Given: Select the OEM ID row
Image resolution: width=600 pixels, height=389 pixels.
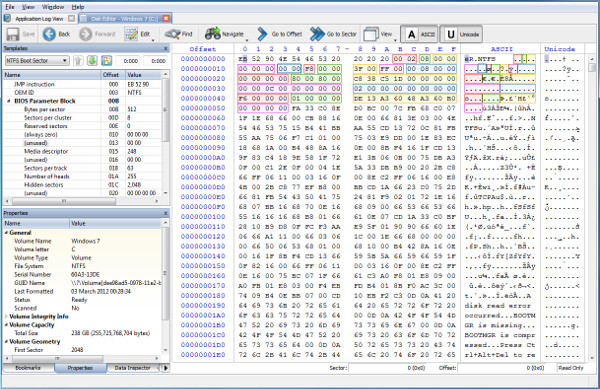Looking at the screenshot, I should [83, 93].
